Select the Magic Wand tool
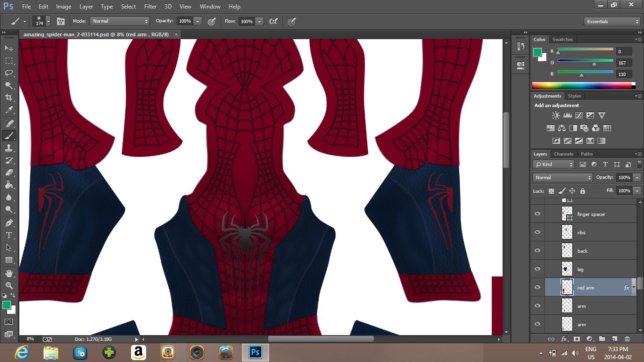Viewport: 644px width, 362px height. tap(9, 85)
